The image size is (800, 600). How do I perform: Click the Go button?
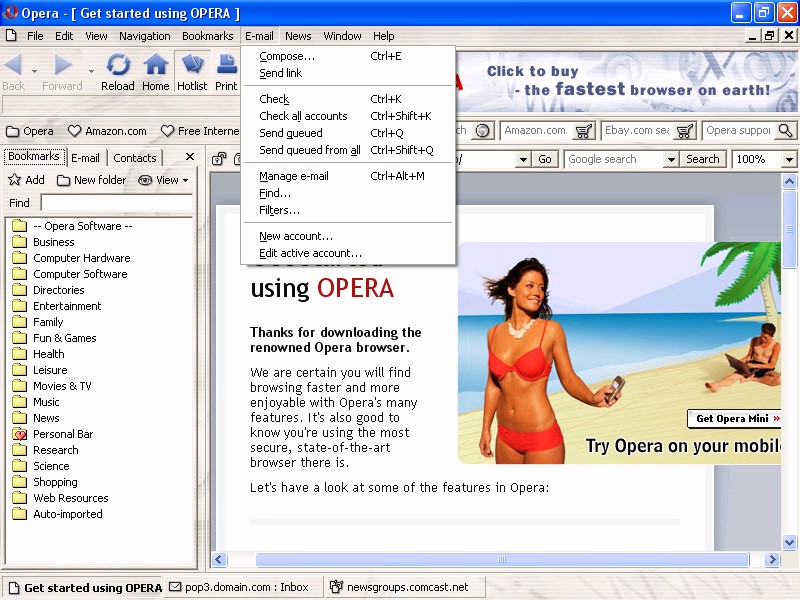click(545, 160)
